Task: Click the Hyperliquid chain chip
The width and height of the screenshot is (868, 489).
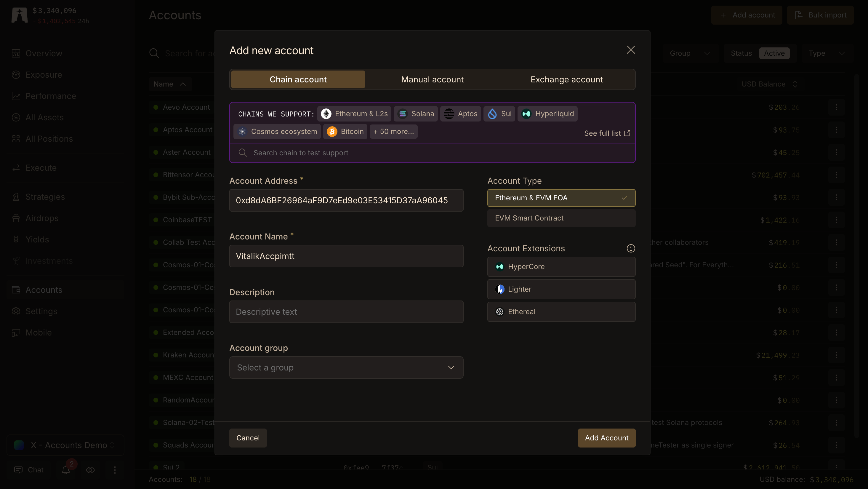Action: point(547,114)
